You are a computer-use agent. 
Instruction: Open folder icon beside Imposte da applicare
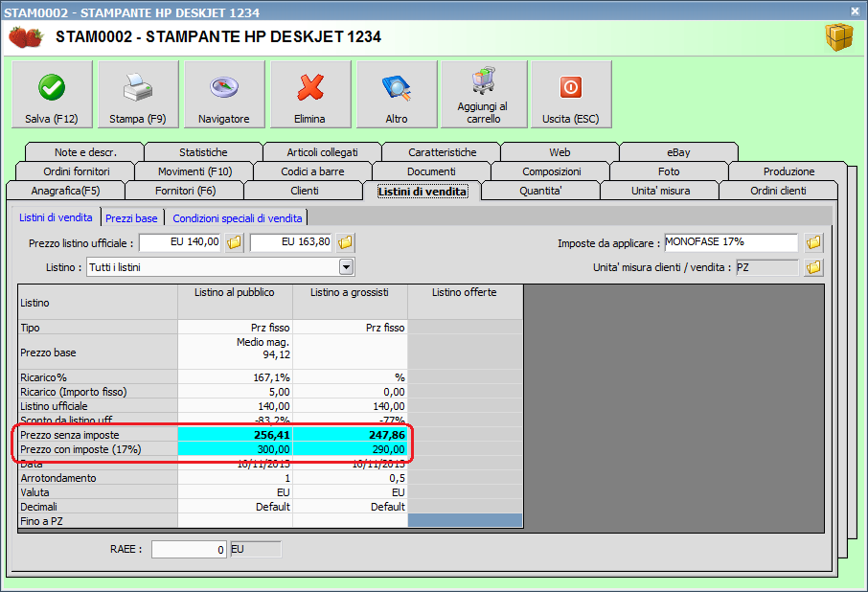tap(813, 242)
